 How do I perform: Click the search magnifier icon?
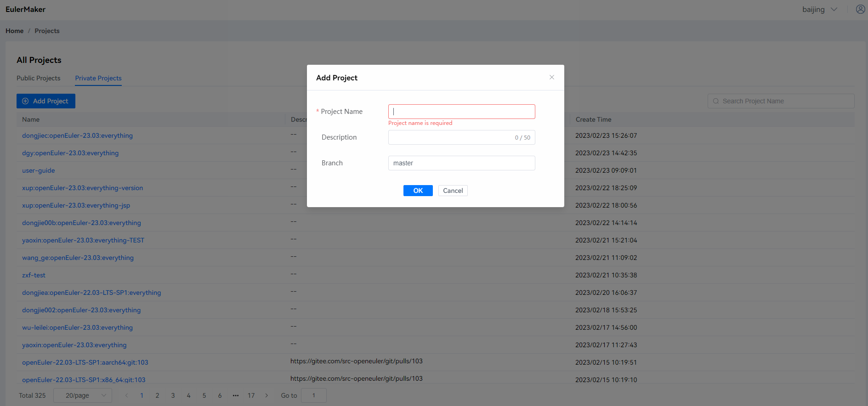[715, 101]
